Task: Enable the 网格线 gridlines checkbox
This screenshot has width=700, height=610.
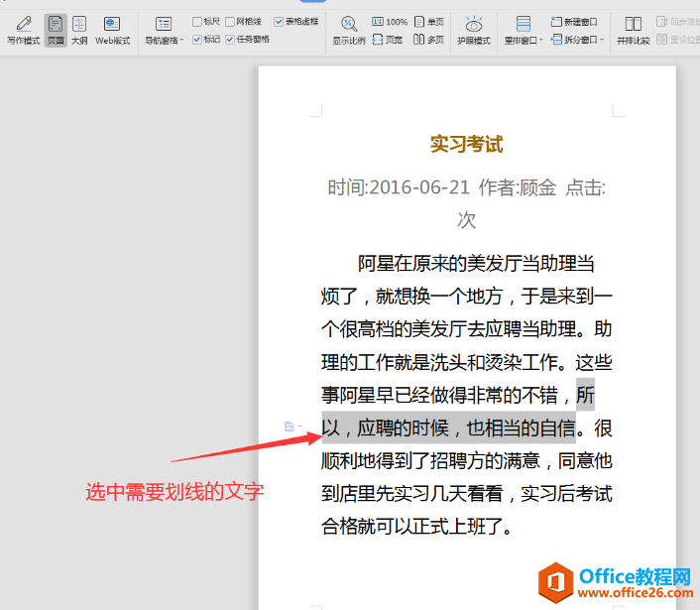Action: tap(230, 22)
